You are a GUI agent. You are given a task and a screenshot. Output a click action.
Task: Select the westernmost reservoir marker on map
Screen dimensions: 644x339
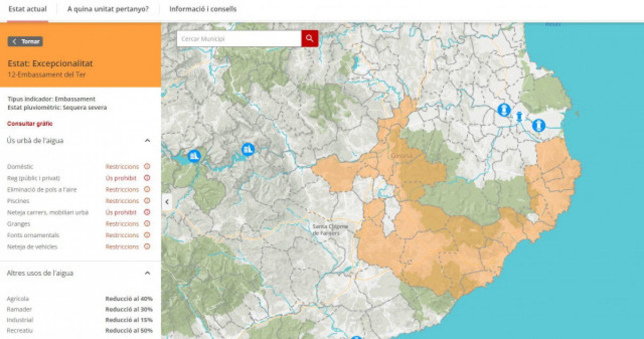(x=194, y=156)
